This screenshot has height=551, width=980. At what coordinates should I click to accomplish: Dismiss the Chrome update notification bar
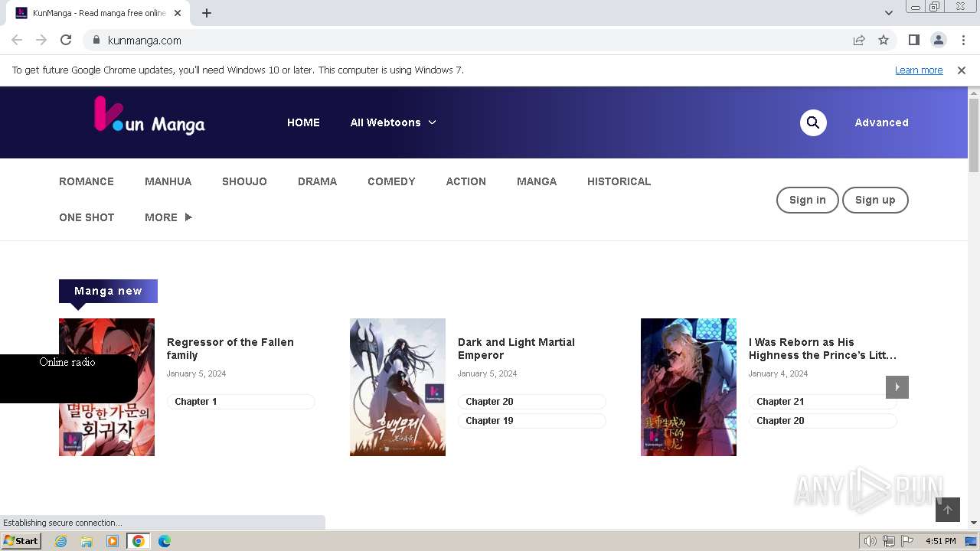(x=962, y=70)
